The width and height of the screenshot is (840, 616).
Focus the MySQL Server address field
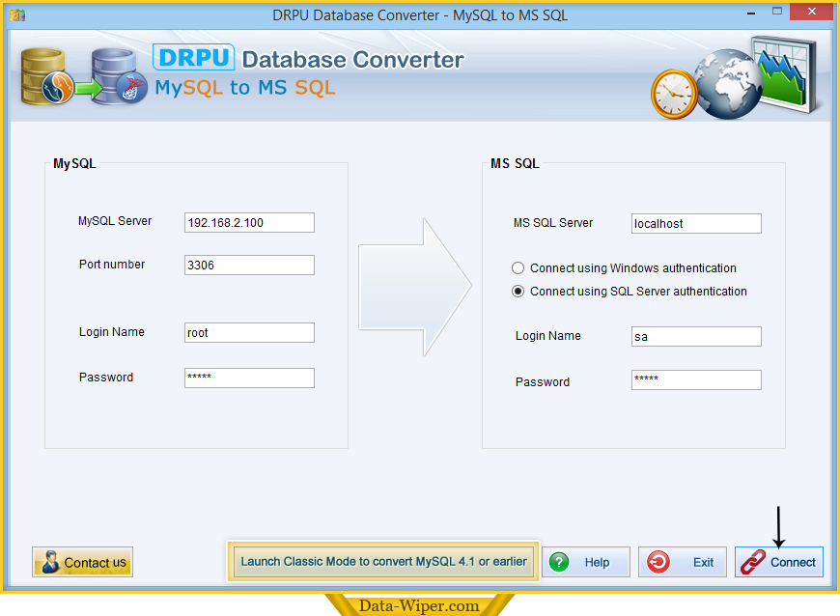(249, 223)
